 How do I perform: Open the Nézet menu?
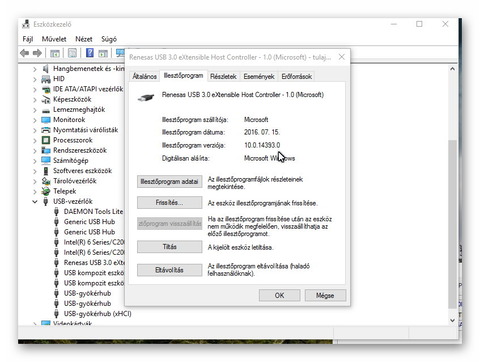point(84,39)
